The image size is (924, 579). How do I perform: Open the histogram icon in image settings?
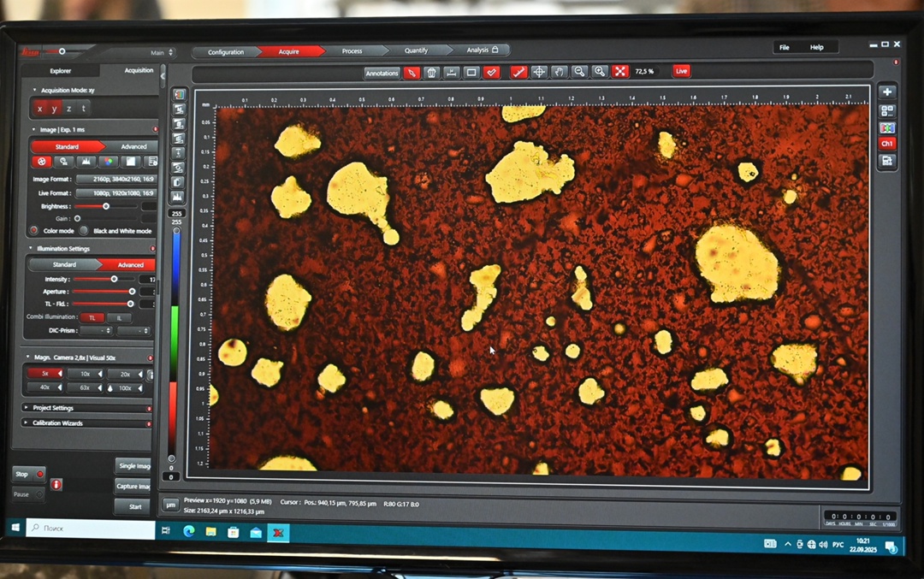coord(85,161)
